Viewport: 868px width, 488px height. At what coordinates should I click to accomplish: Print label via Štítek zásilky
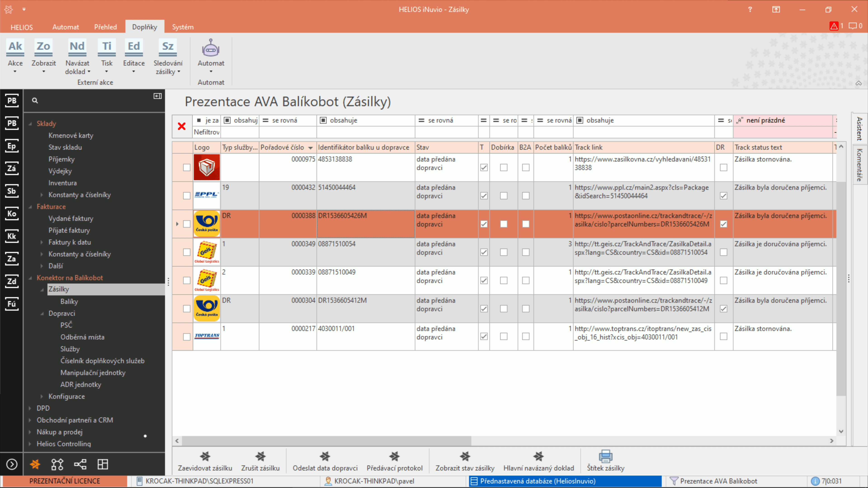pyautogui.click(x=606, y=461)
